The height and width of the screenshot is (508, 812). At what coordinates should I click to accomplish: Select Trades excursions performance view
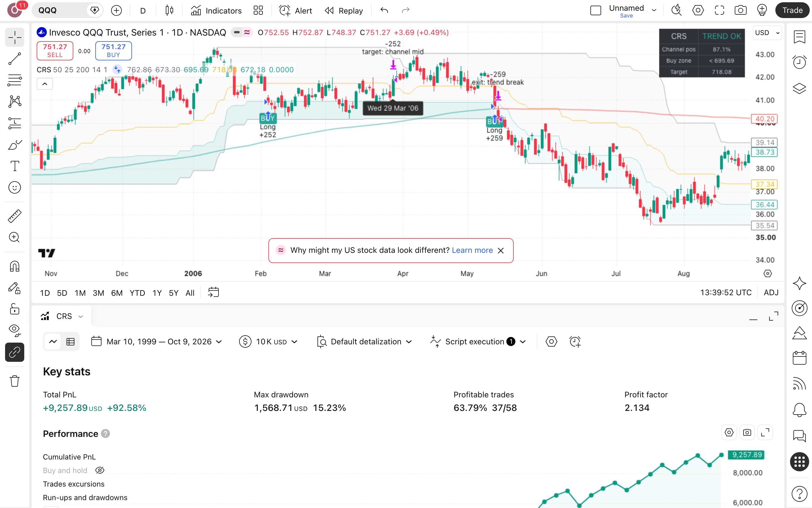tap(74, 484)
